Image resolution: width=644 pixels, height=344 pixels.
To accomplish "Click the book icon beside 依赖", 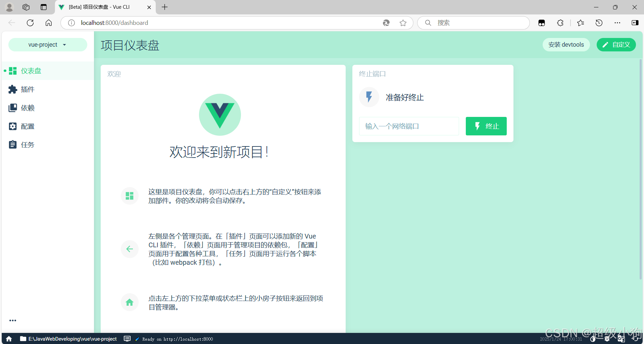I will coord(13,108).
